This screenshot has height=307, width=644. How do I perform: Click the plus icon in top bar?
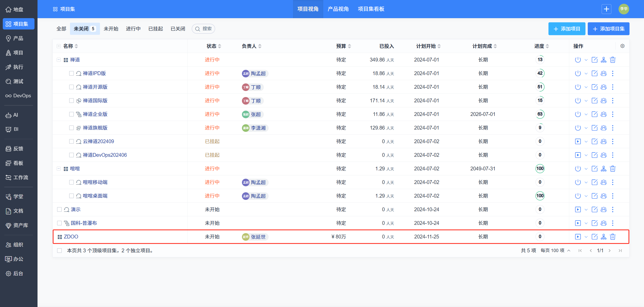click(x=606, y=9)
